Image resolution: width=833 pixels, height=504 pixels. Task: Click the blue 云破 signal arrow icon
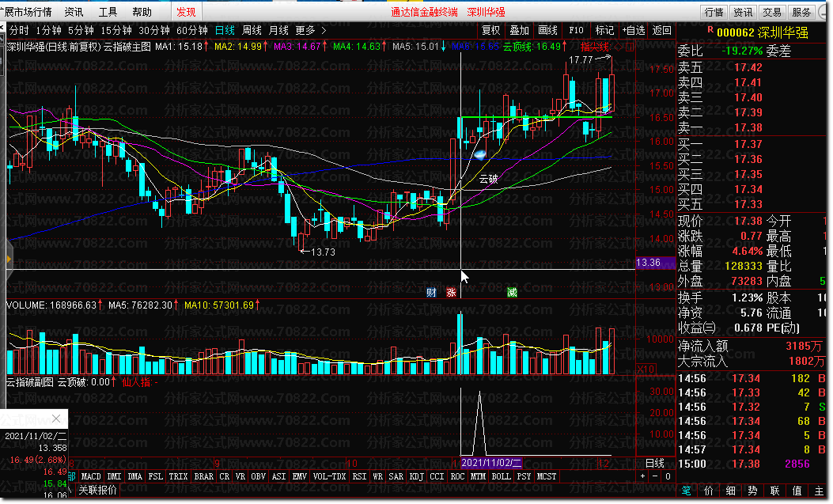click(x=479, y=155)
